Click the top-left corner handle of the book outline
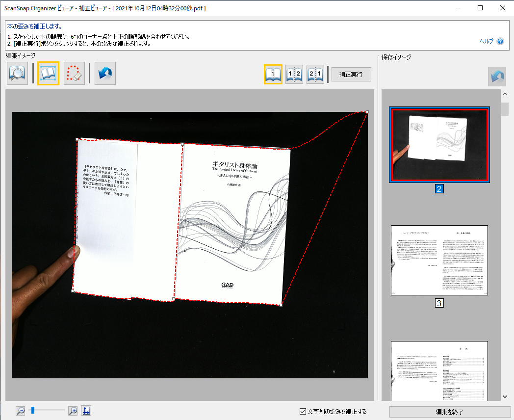Image resolution: width=514 pixels, height=420 pixels. click(x=77, y=139)
